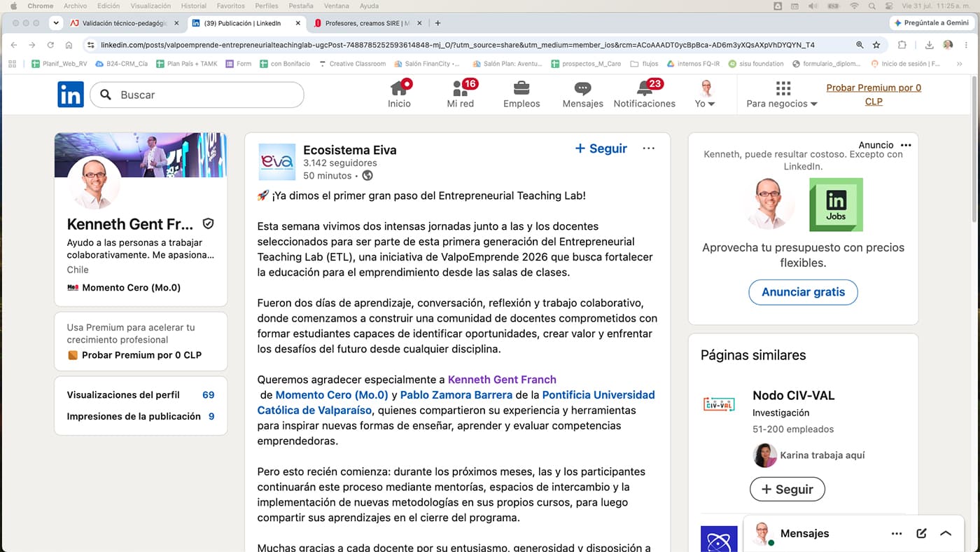
Task: Open the Empleos briefcase icon
Action: (x=521, y=88)
